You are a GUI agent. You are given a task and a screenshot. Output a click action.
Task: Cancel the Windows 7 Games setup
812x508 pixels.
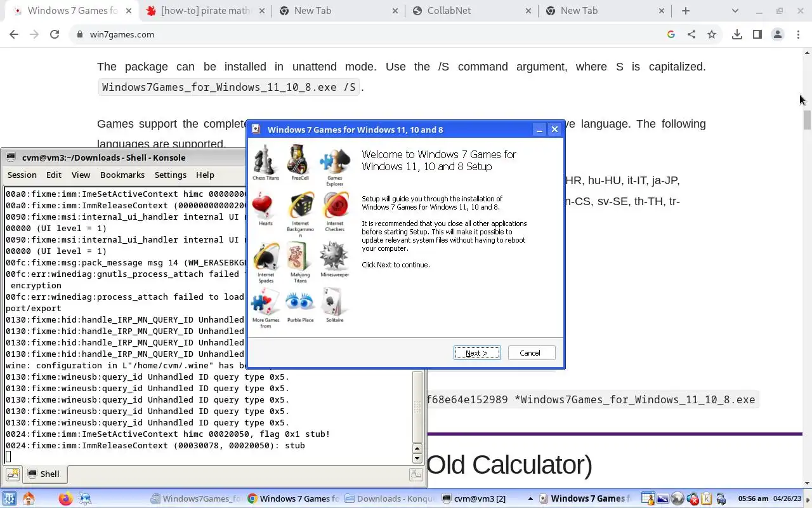click(530, 353)
